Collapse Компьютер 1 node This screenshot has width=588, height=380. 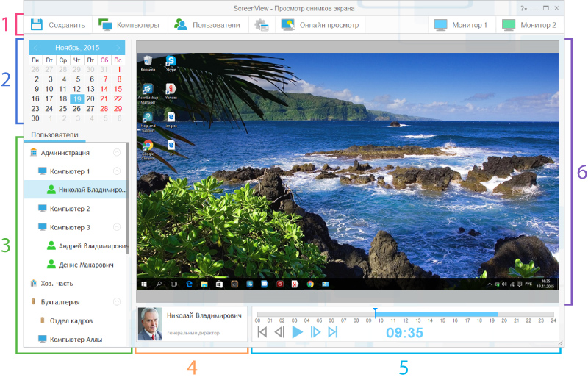pyautogui.click(x=117, y=171)
